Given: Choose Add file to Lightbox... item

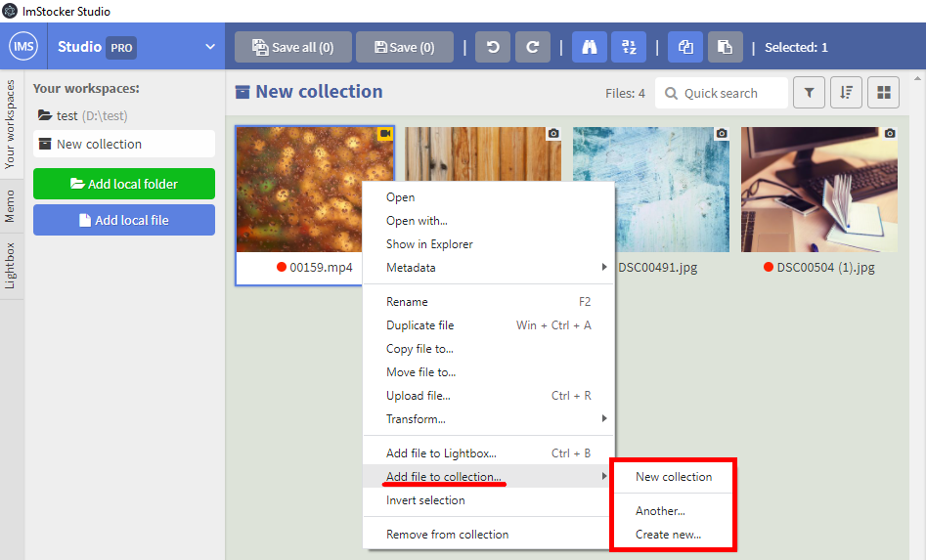Looking at the screenshot, I should (488, 453).
